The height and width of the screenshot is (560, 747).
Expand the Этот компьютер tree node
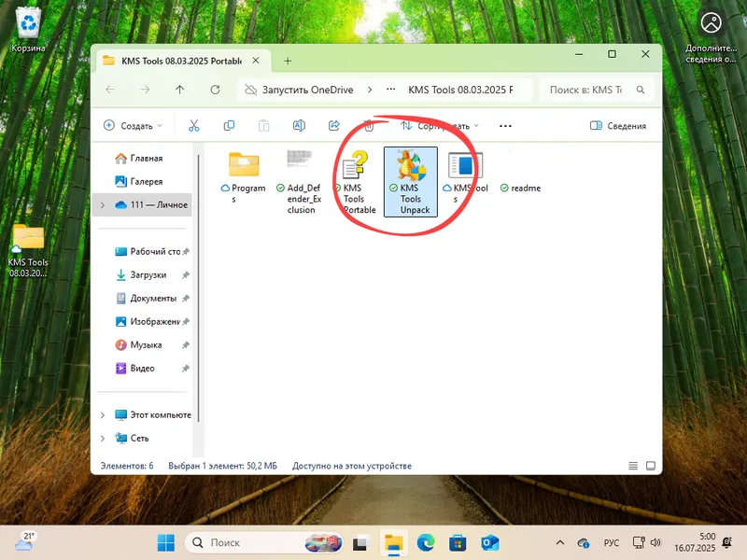103,414
